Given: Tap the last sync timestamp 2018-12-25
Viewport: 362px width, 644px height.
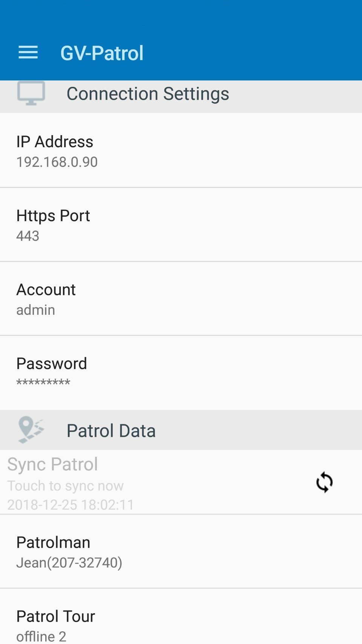Looking at the screenshot, I should [x=71, y=505].
